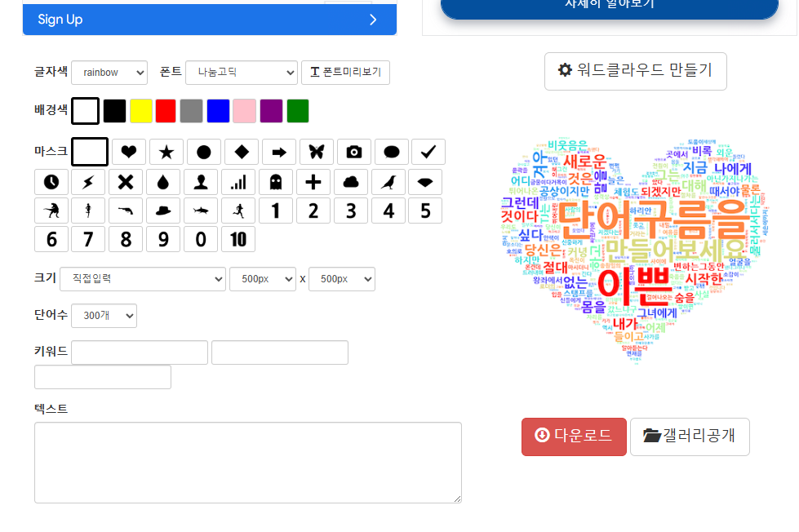
Task: Click into the 텍스트 text area
Action: tap(247, 462)
